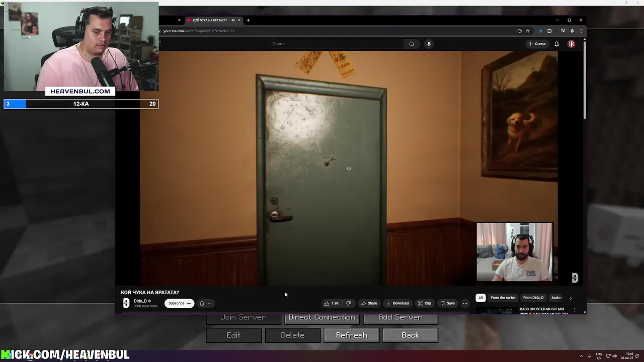Open YouTube notifications bell in header
The height and width of the screenshot is (362, 644).
pos(556,44)
